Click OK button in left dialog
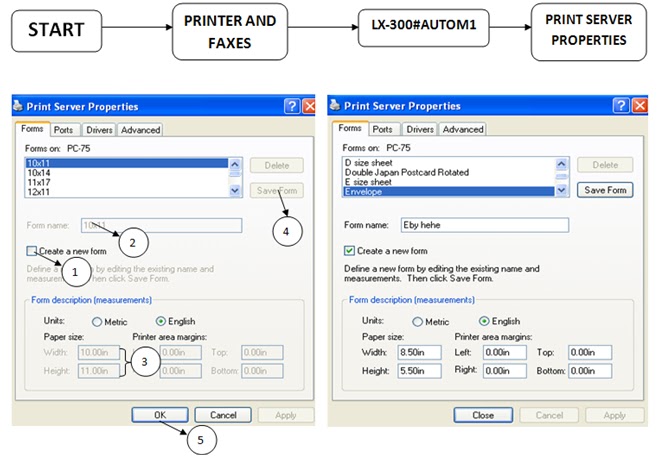This screenshot has width=664, height=463. [x=160, y=415]
